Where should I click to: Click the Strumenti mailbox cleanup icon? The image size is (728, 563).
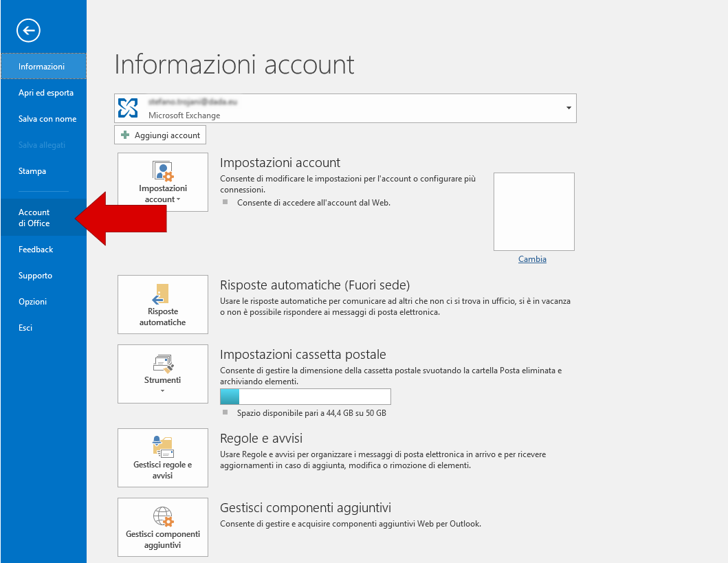pos(164,364)
